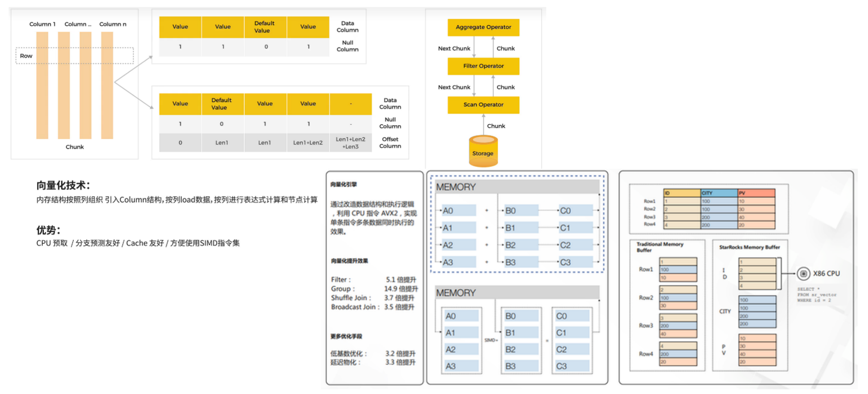Click the B2 cell in the dashed-border MEMORY diagram

point(521,245)
